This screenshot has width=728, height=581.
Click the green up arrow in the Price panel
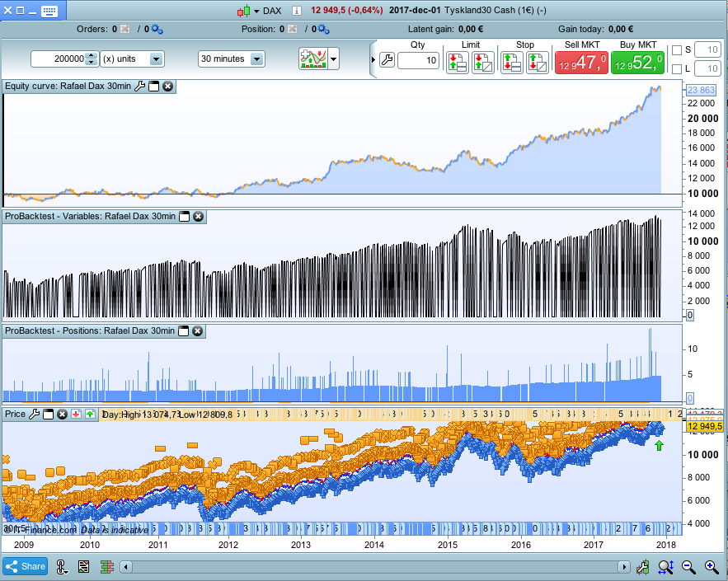tap(90, 415)
